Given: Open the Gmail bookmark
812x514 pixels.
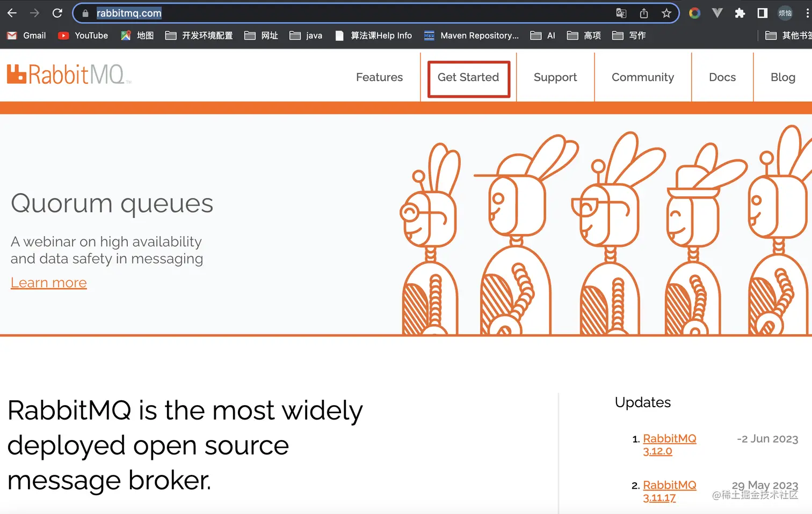Looking at the screenshot, I should 26,35.
